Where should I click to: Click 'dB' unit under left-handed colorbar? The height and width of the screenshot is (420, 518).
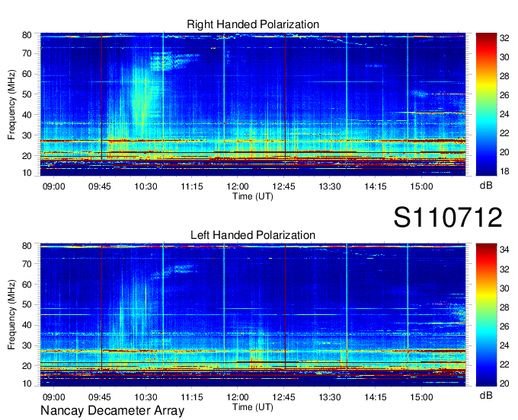[486, 396]
